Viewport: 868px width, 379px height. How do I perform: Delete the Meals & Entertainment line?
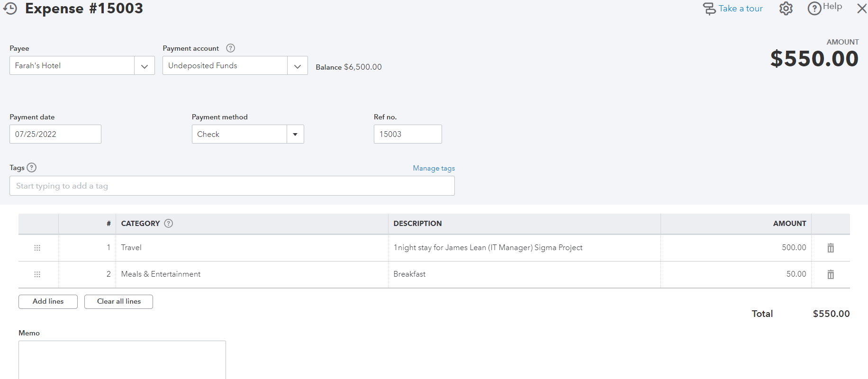[831, 274]
